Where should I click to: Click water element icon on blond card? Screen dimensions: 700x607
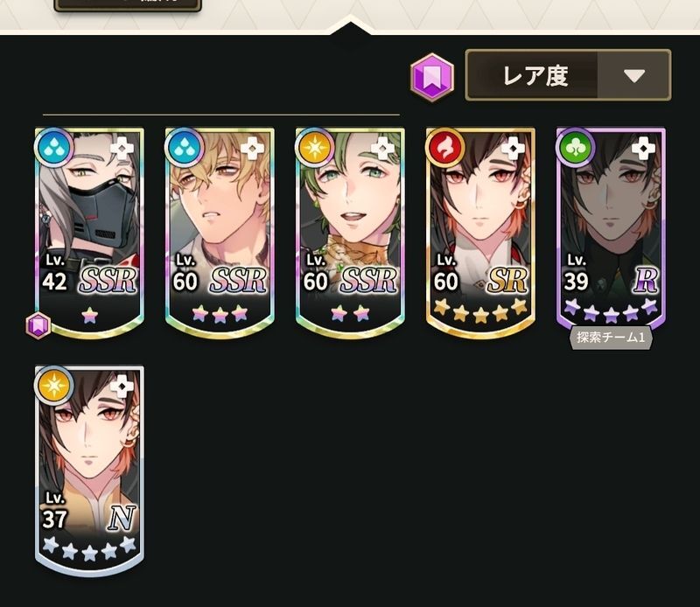click(184, 147)
